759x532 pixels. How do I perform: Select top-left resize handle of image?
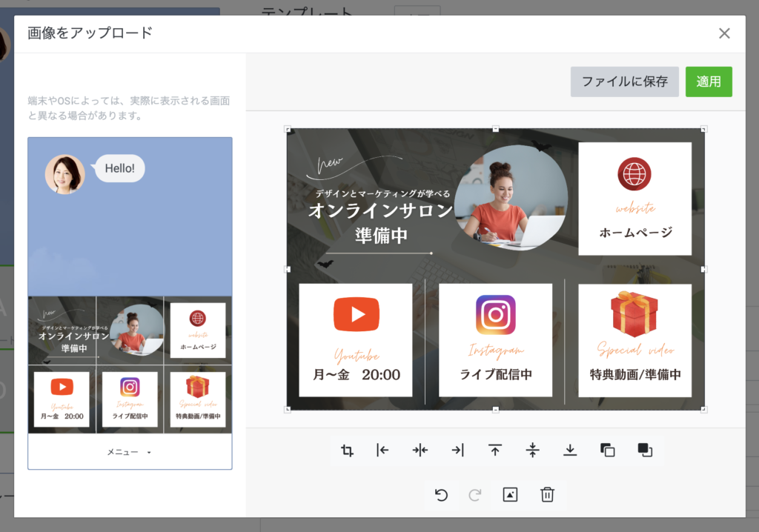[288, 129]
